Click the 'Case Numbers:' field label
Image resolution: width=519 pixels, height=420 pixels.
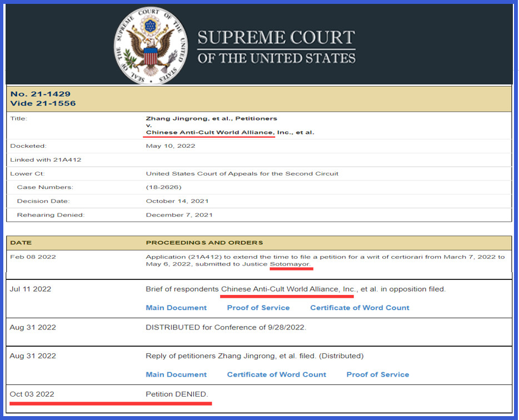tap(45, 187)
